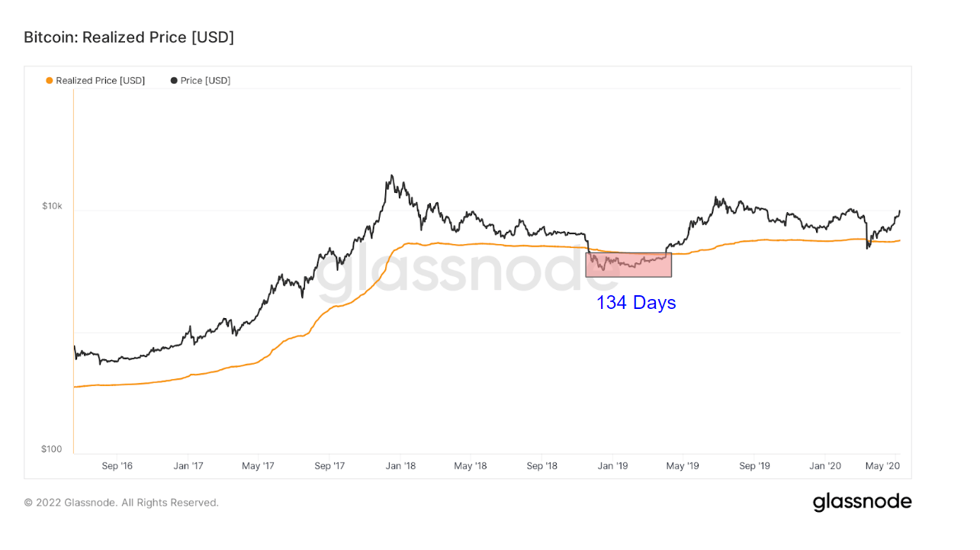Select the red shaded 134-day region

pyautogui.click(x=628, y=265)
